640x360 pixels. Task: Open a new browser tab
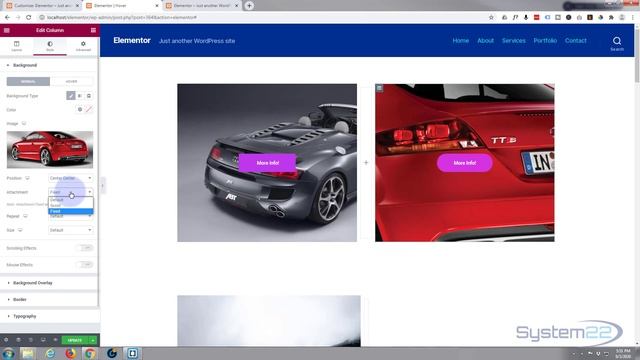coord(249,6)
